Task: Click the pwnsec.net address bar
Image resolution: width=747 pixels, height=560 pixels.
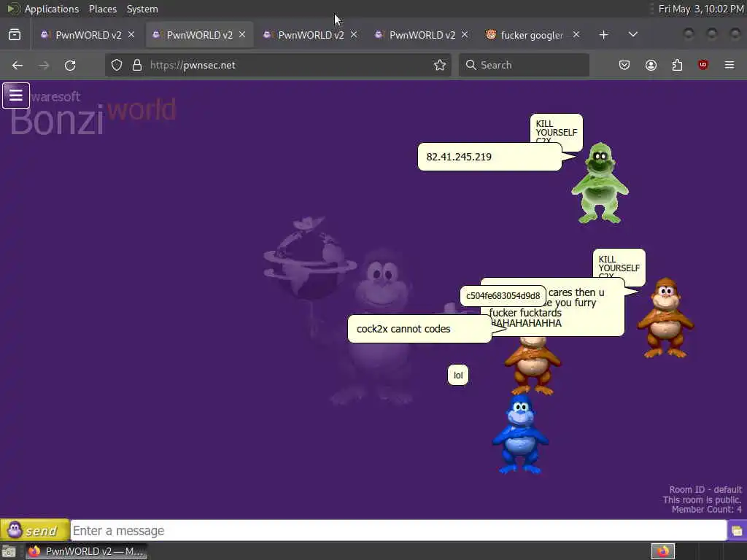Action: click(278, 65)
